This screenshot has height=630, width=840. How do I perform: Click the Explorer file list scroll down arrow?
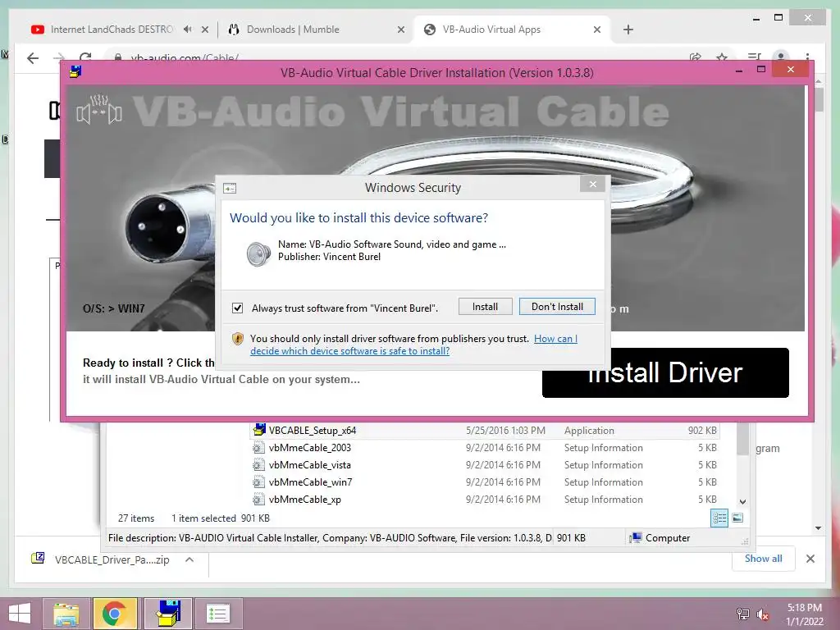pos(742,502)
